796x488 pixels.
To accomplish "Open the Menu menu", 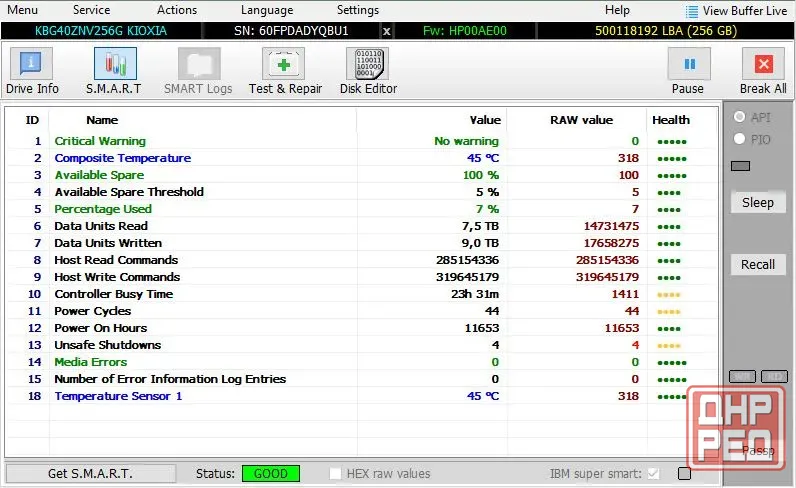I will pos(22,10).
